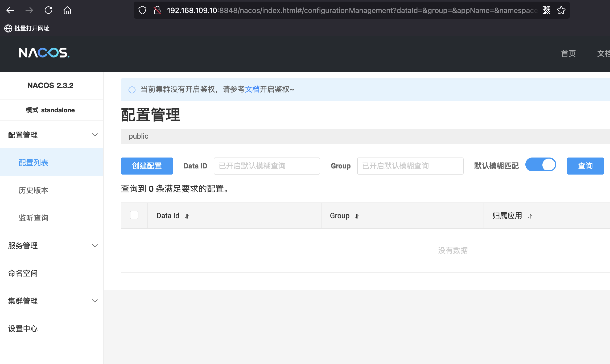
Task: Toggle the default fuzzy match switch
Action: [541, 165]
